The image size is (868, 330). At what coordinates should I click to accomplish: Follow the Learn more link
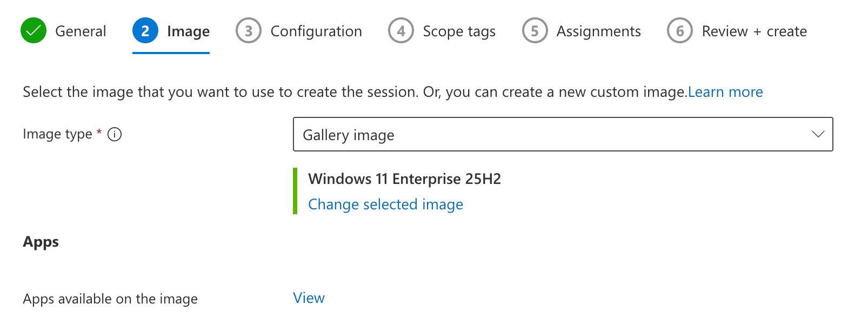(725, 92)
